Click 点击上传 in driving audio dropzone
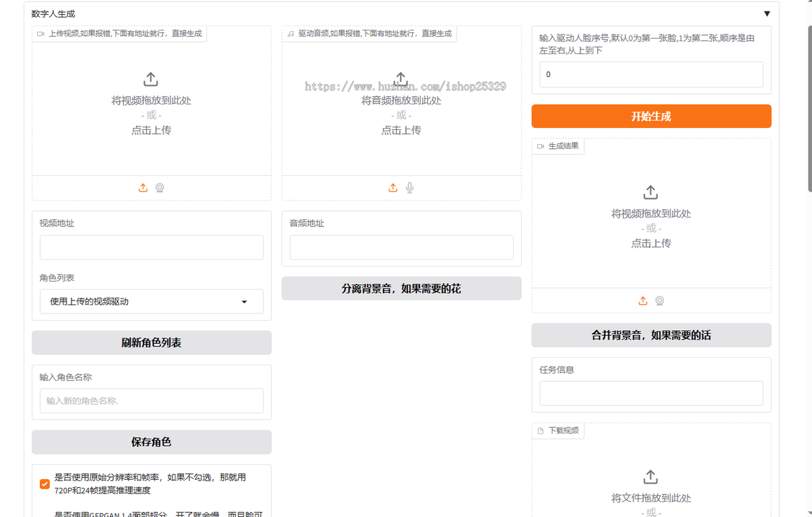The height and width of the screenshot is (517, 812). coord(401,130)
